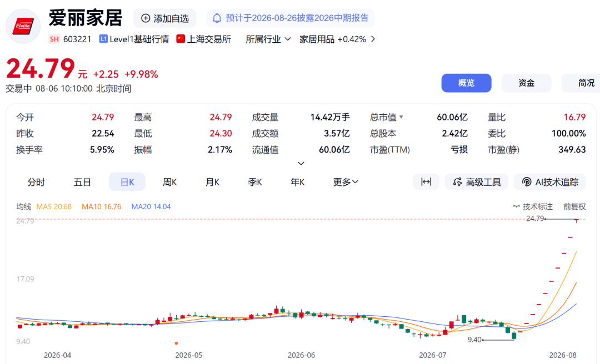The height and width of the screenshot is (364, 600).
Task: Click the current price 24.79
Action: pyautogui.click(x=41, y=69)
